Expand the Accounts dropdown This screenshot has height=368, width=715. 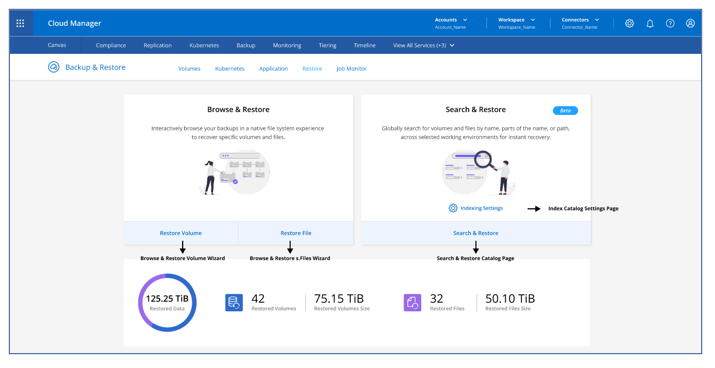point(451,23)
